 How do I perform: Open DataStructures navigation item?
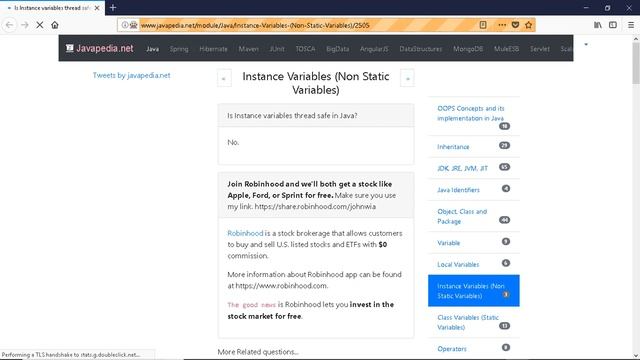point(421,49)
